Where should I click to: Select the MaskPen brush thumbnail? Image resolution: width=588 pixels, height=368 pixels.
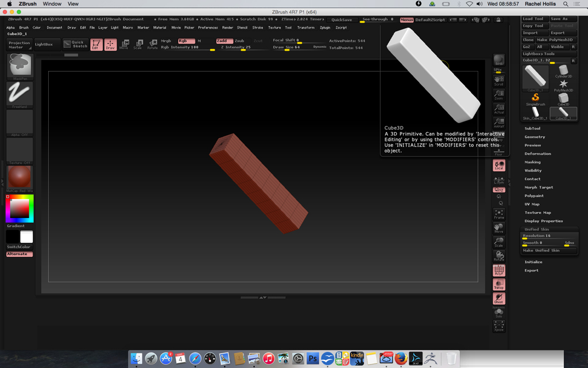click(x=20, y=66)
